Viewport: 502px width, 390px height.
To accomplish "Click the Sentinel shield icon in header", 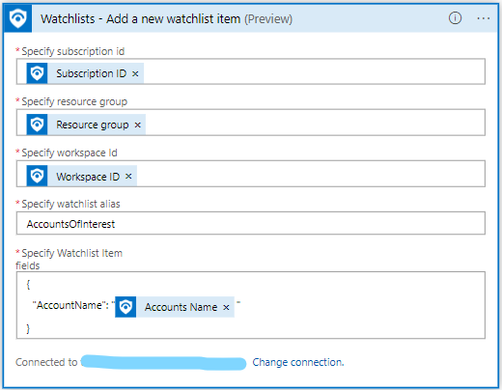I will pos(18,18).
